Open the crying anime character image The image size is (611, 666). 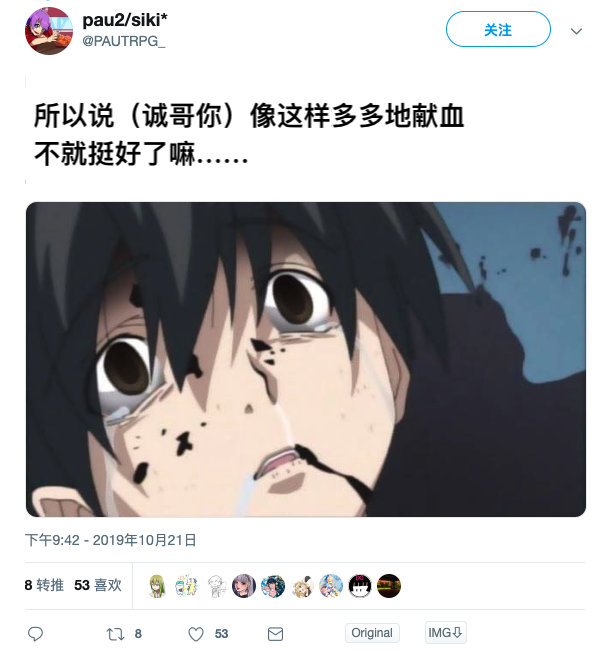click(x=306, y=359)
